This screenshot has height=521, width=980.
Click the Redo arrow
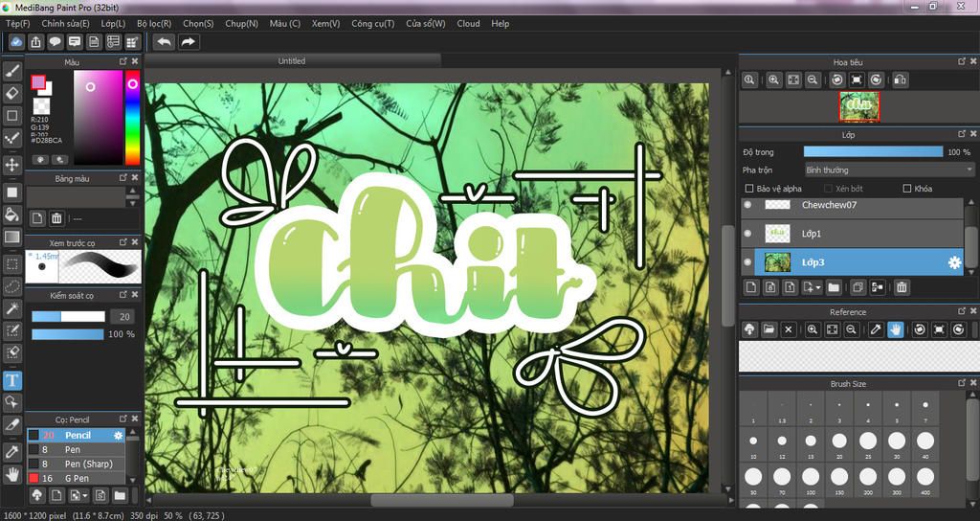[x=188, y=42]
